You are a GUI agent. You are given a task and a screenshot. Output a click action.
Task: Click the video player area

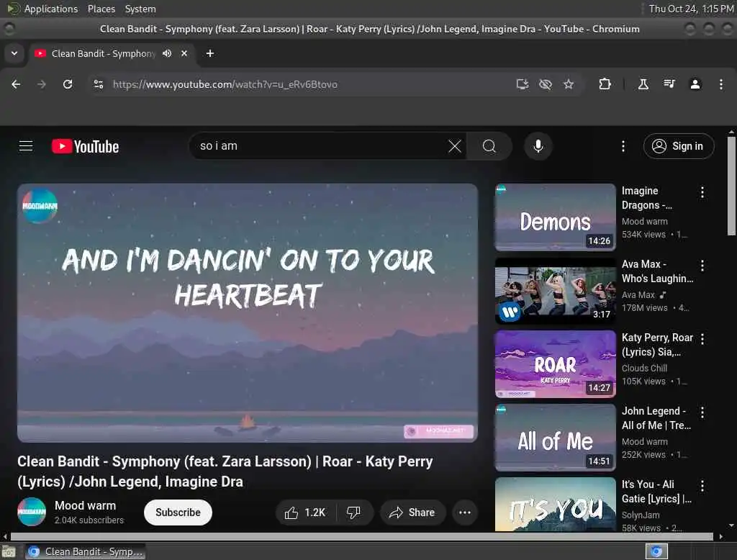(248, 312)
